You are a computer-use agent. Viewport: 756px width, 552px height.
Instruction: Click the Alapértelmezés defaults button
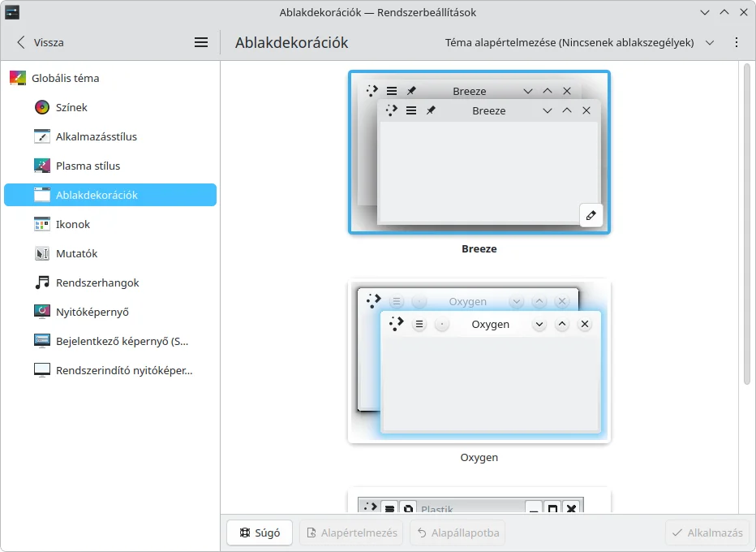[352, 533]
